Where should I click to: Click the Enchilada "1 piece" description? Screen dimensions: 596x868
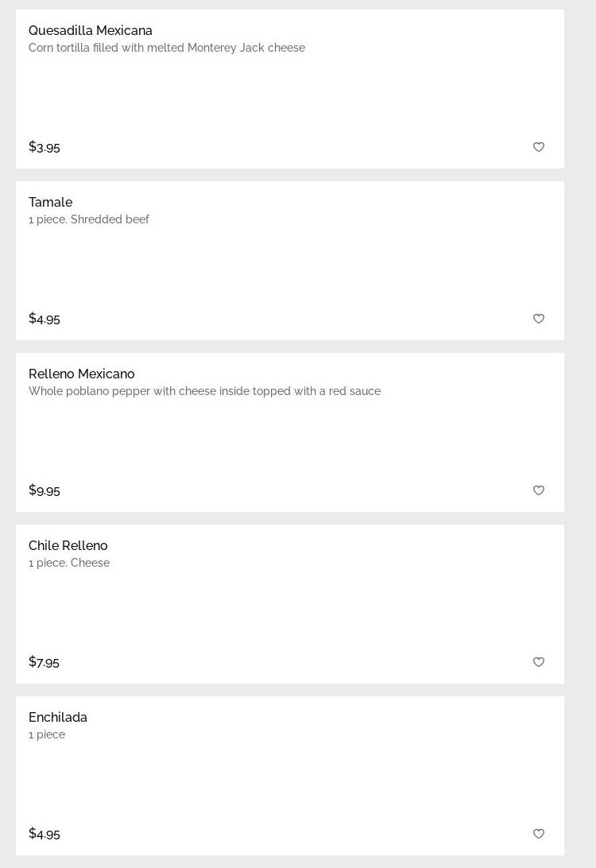[x=47, y=734]
